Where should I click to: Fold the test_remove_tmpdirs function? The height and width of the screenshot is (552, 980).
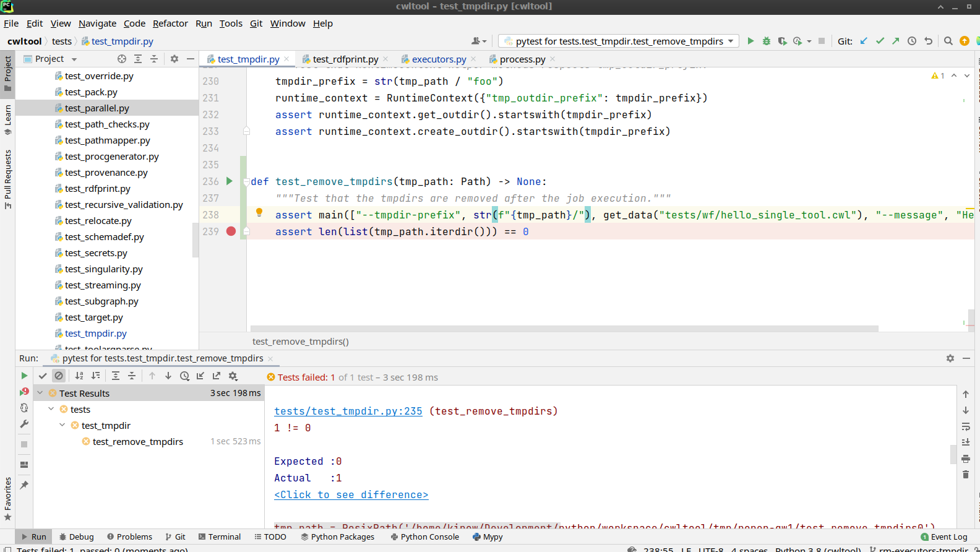click(x=246, y=181)
